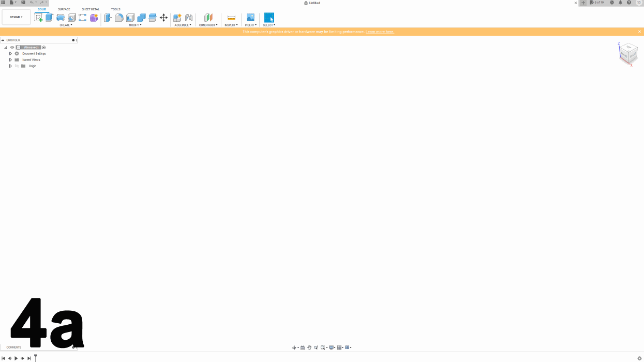Click the New Component icon in Assemble
Screen dimensions: 644x362
pyautogui.click(x=177, y=17)
